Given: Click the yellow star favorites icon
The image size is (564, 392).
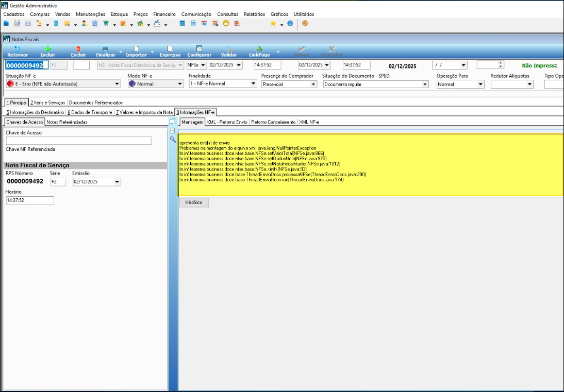Looking at the screenshot, I should coord(273,24).
